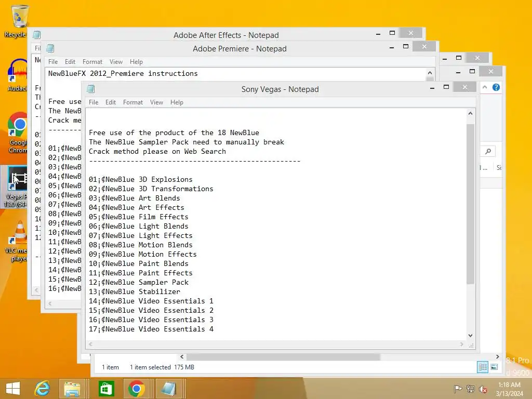Screen dimensions: 532x399
Task: Close the Adobe After Effects Notepad window
Action: coord(410,33)
